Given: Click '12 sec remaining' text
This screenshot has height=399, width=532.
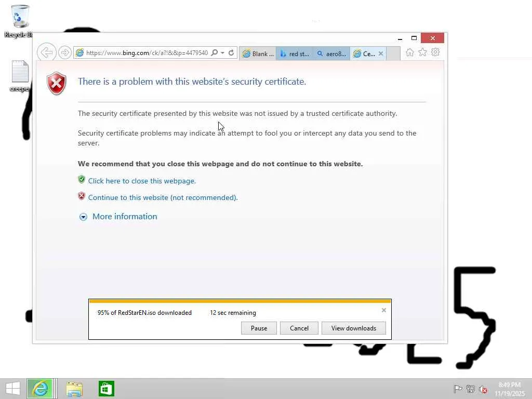Looking at the screenshot, I should 233,313.
